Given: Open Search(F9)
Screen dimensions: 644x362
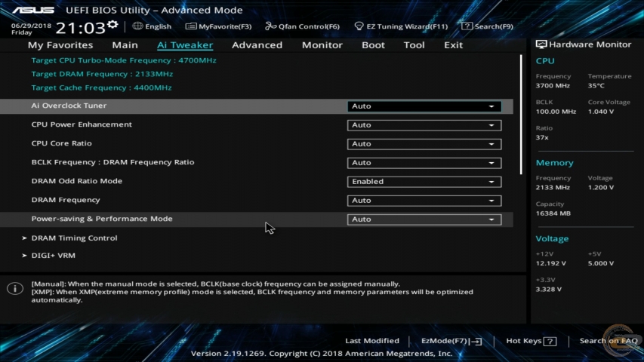Looking at the screenshot, I should pyautogui.click(x=487, y=26).
